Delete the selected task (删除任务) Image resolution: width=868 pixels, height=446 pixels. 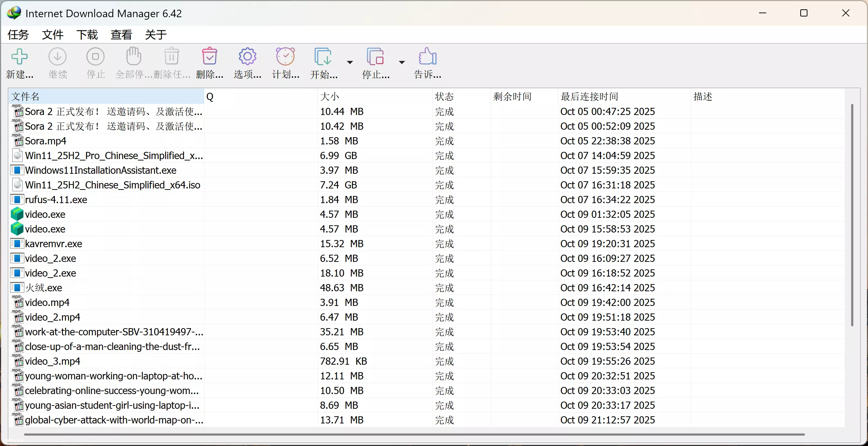click(x=172, y=63)
